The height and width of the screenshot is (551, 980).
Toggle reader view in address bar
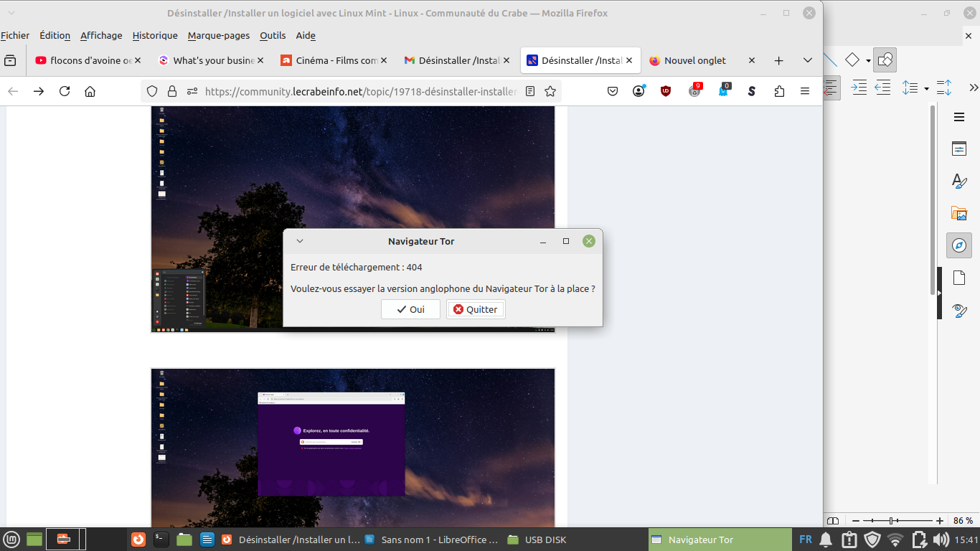point(530,91)
